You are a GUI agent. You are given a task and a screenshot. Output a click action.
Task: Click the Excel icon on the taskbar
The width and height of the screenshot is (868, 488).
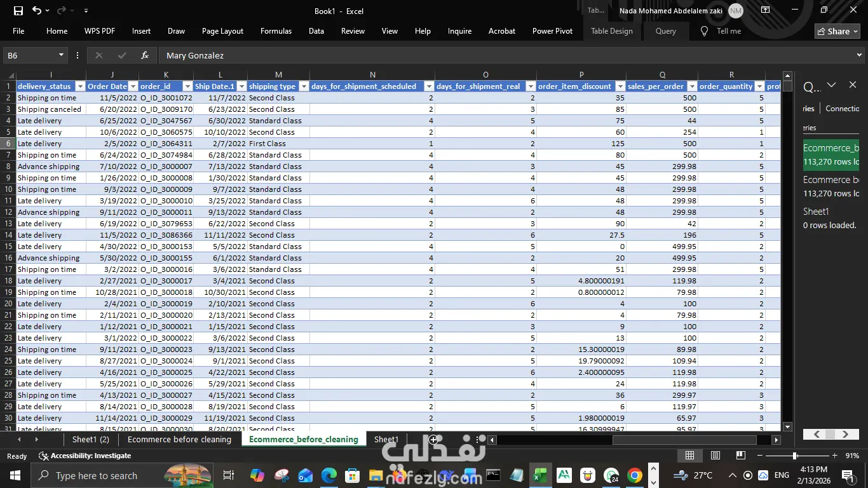click(x=540, y=475)
